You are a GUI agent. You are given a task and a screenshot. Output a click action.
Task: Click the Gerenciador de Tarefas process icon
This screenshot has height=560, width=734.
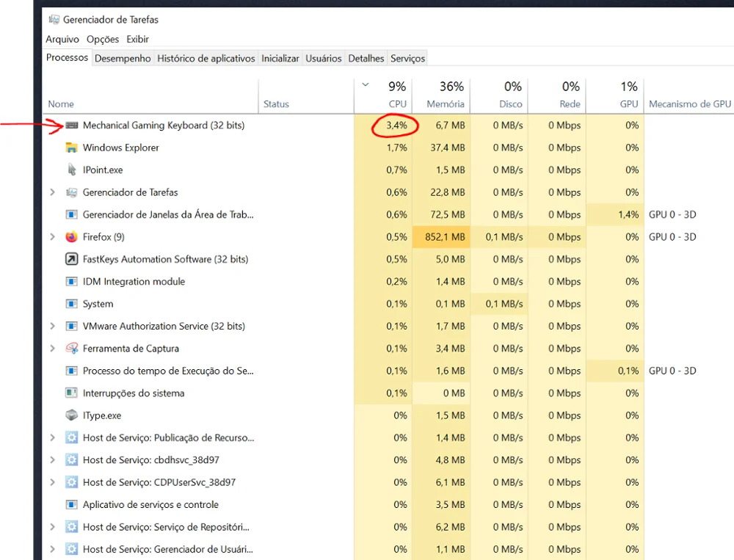point(72,192)
